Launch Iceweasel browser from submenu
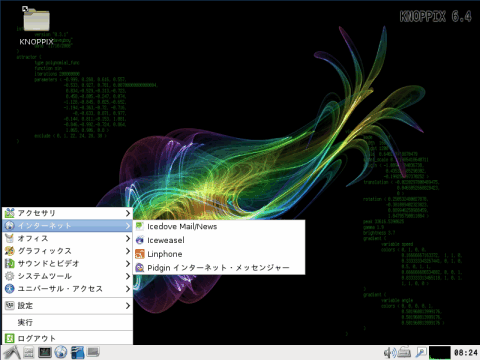This screenshot has width=480, height=360. [219, 240]
